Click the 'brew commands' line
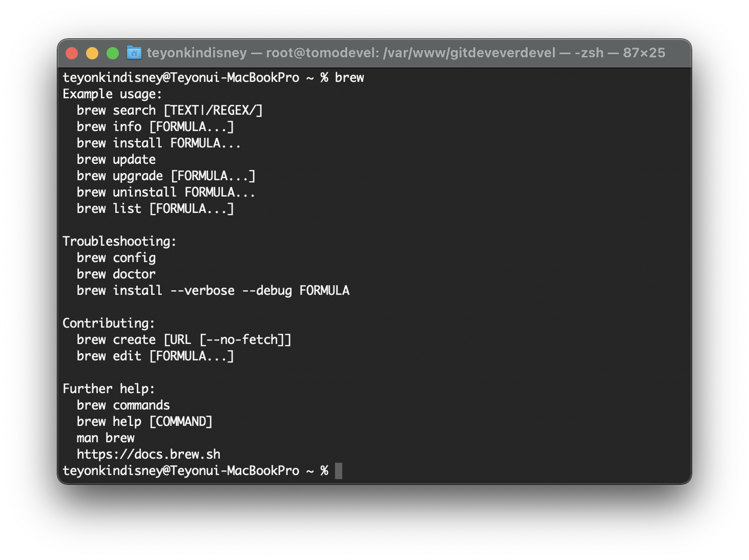 123,405
